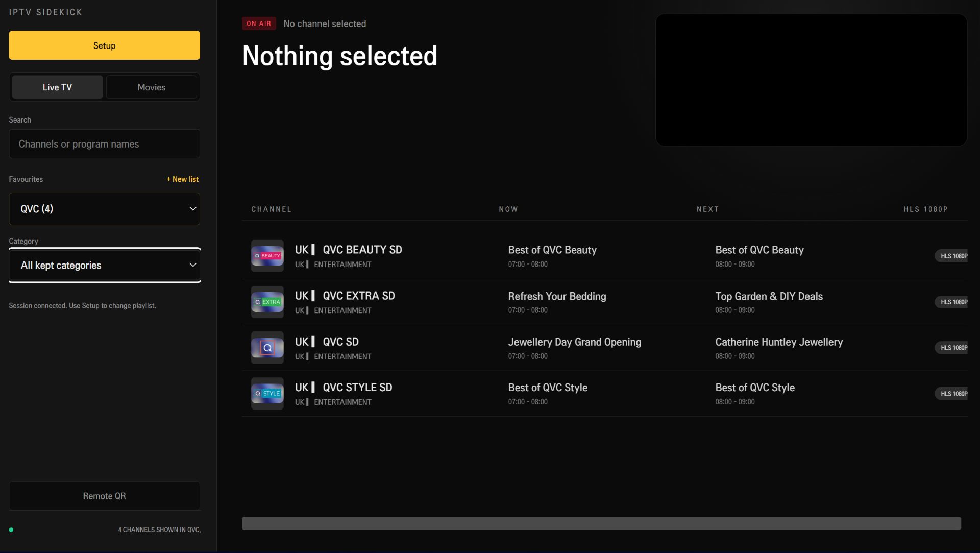Expand the All kept categories dropdown
This screenshot has width=980, height=553.
point(104,266)
